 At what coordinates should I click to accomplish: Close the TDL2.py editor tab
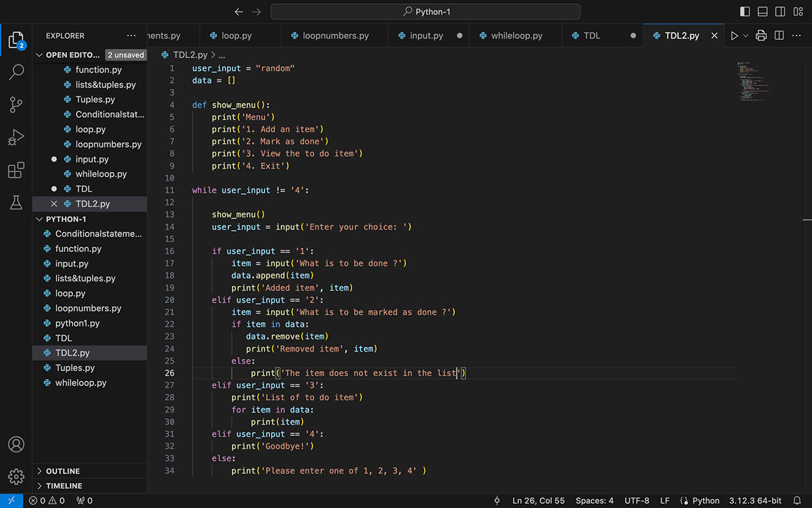click(x=715, y=35)
